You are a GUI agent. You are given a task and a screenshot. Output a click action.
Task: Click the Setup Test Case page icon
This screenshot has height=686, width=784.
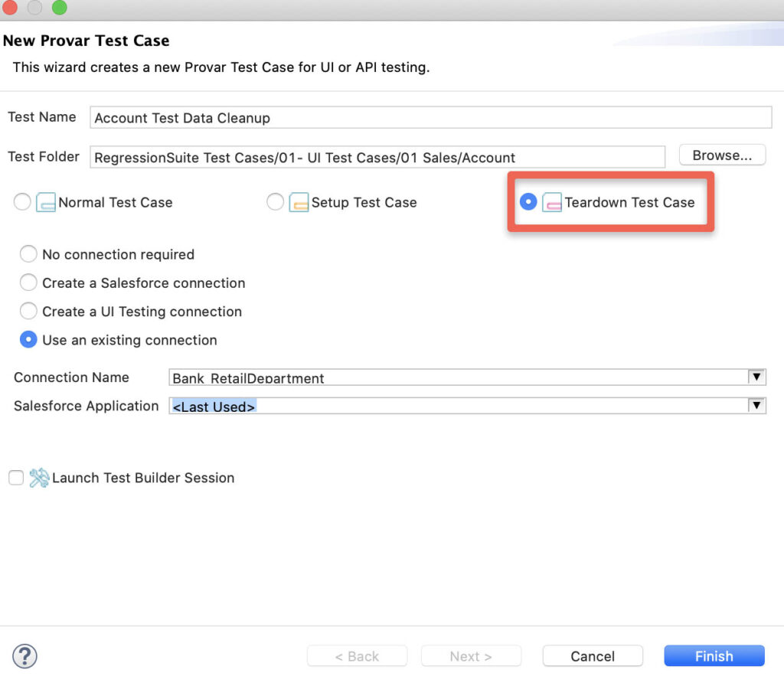pos(299,202)
